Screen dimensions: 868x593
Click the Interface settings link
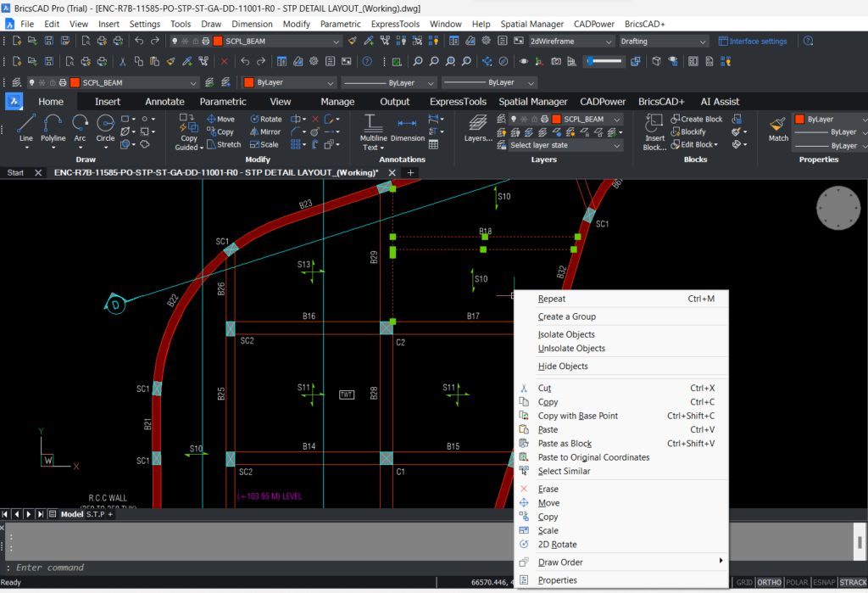click(752, 41)
